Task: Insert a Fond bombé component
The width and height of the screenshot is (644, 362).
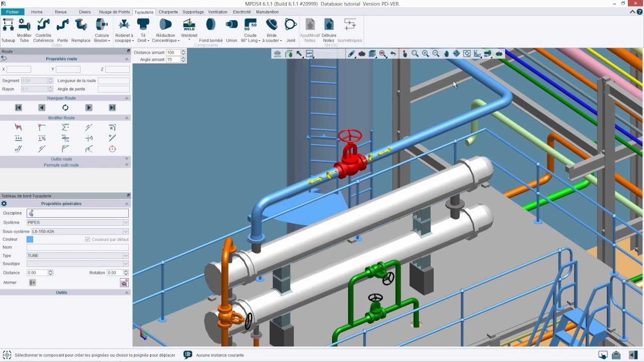Action: click(x=211, y=31)
